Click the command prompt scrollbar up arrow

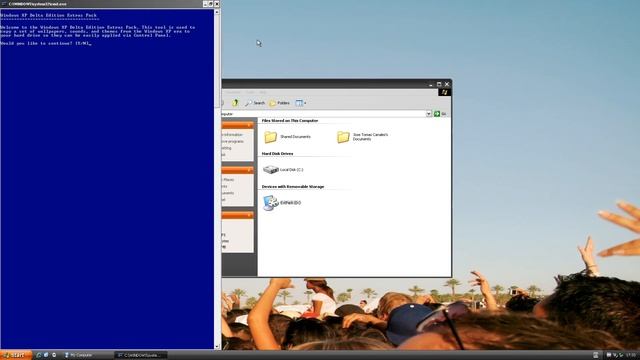tap(217, 12)
